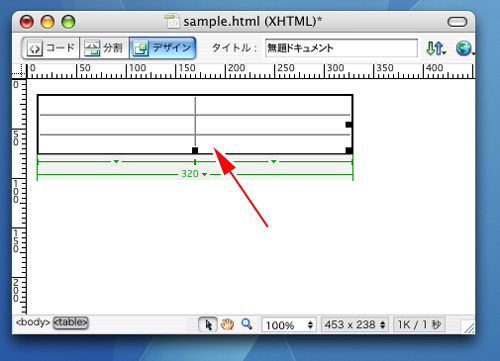Choose the Select (arrow) tool in the status bar
This screenshot has width=500, height=361.
click(208, 324)
